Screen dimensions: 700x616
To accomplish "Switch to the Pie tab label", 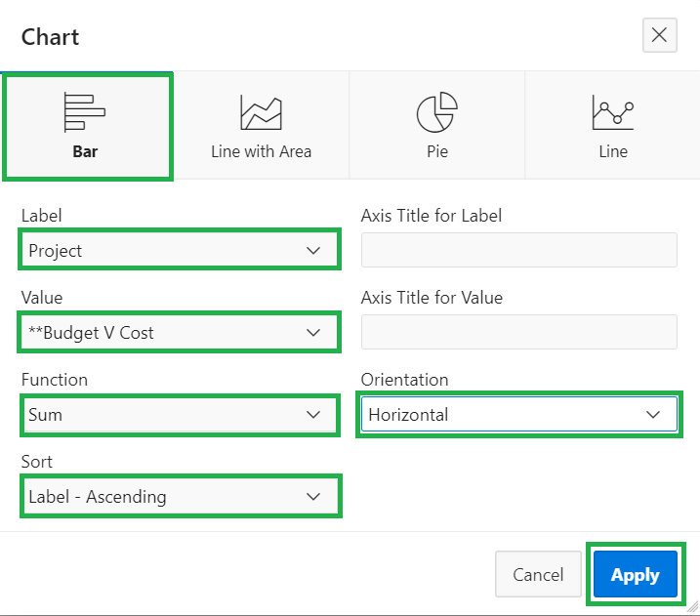I will click(436, 151).
